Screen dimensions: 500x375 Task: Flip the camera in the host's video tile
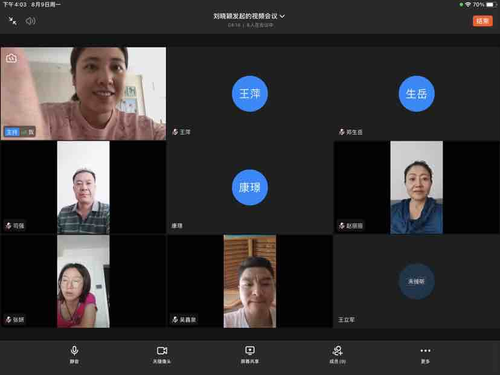tap(11, 58)
